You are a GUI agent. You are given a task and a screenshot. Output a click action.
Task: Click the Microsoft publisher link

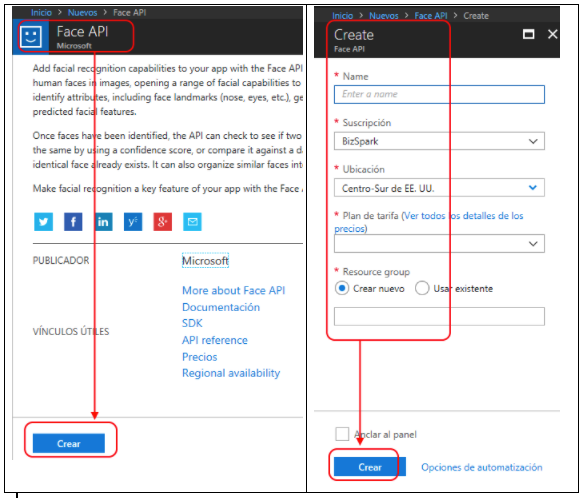click(205, 261)
